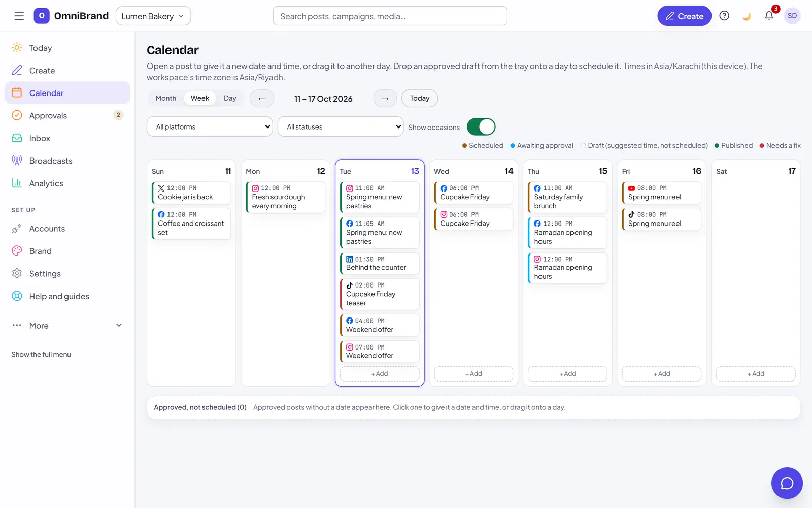Toggle the Show occasions switch
812x508 pixels.
[481, 127]
